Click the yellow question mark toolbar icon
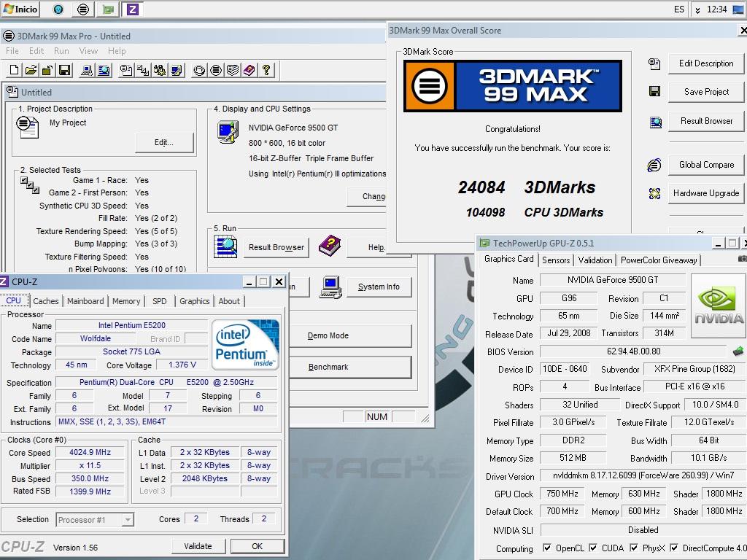 (x=266, y=71)
